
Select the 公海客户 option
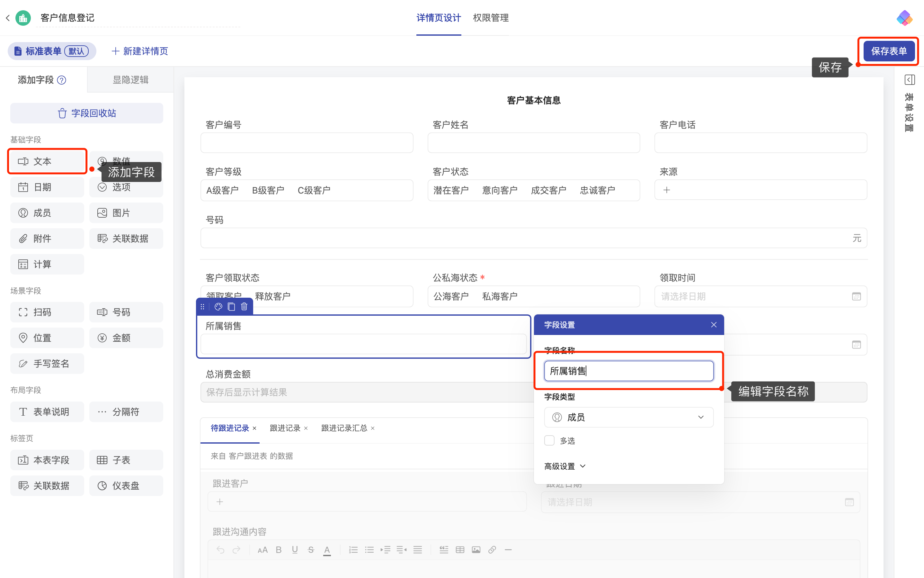[x=451, y=296]
